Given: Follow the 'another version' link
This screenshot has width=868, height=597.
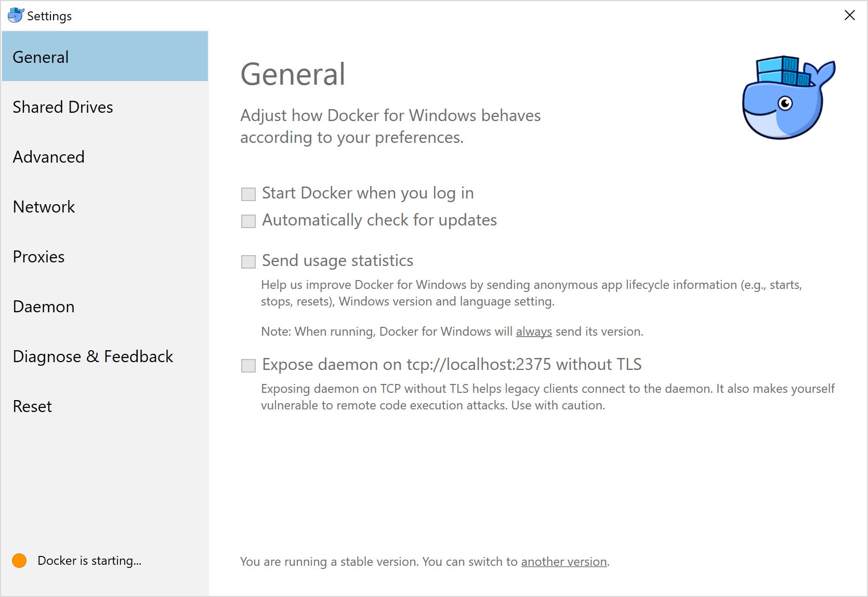Looking at the screenshot, I should click(x=564, y=562).
